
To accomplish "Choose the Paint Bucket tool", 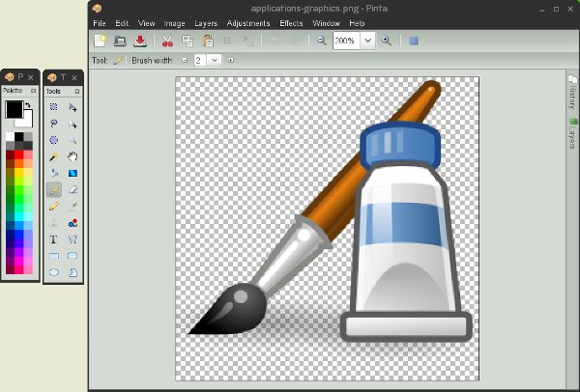I will 54,173.
